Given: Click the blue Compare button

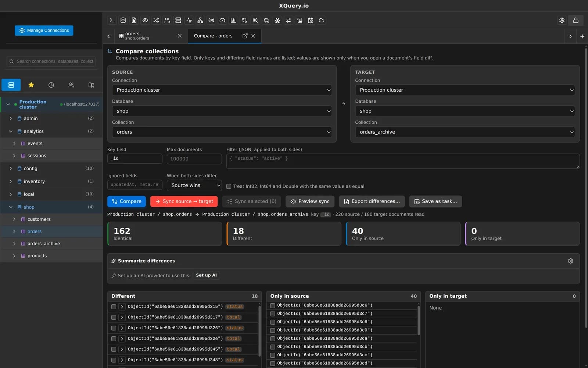Looking at the screenshot, I should pos(126,201).
